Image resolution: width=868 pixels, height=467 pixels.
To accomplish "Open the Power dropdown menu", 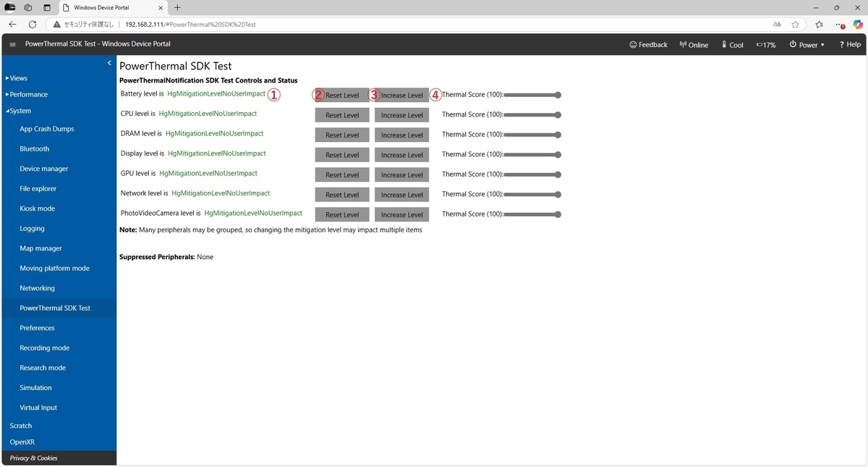I will (x=807, y=44).
